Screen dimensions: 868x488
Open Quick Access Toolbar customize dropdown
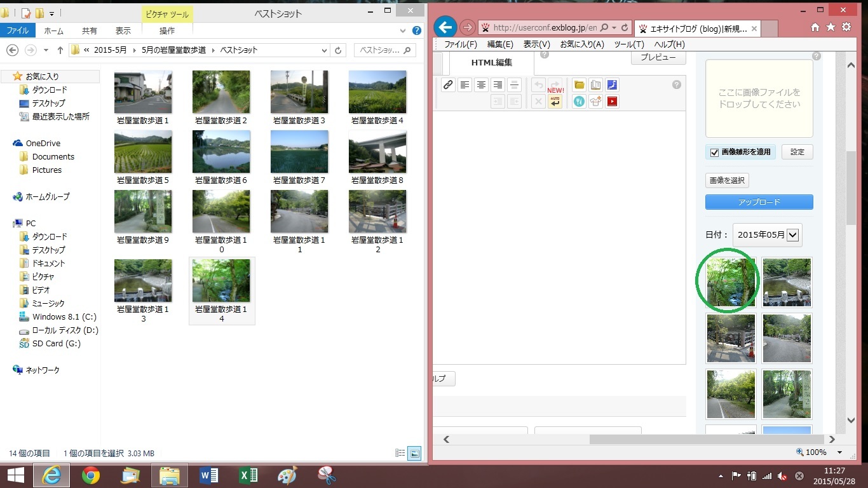[51, 13]
